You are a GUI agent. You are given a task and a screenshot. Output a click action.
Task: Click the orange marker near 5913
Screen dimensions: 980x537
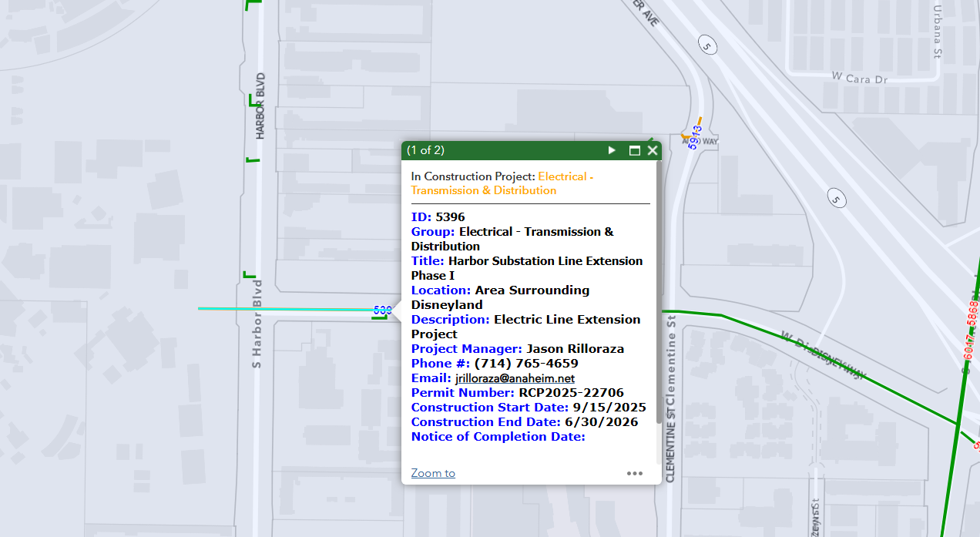pos(685,136)
